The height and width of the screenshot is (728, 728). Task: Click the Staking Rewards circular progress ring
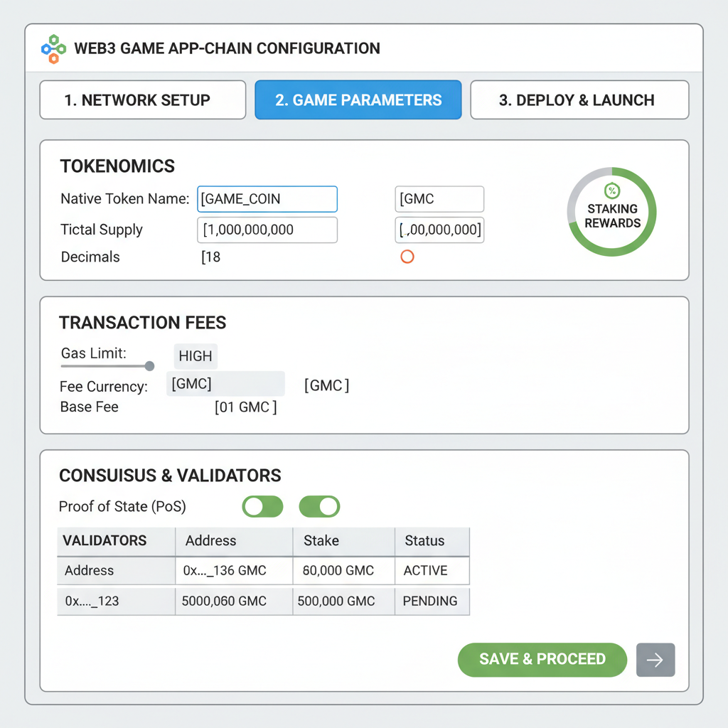(x=611, y=211)
